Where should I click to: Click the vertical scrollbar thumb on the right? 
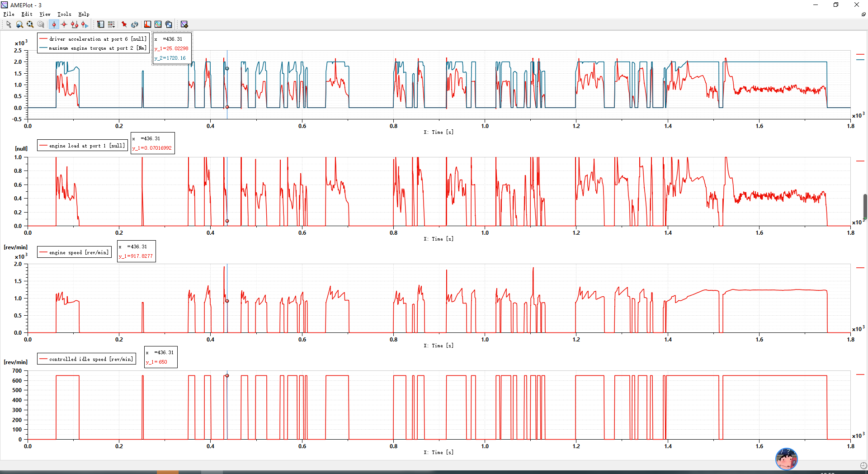[x=865, y=206]
